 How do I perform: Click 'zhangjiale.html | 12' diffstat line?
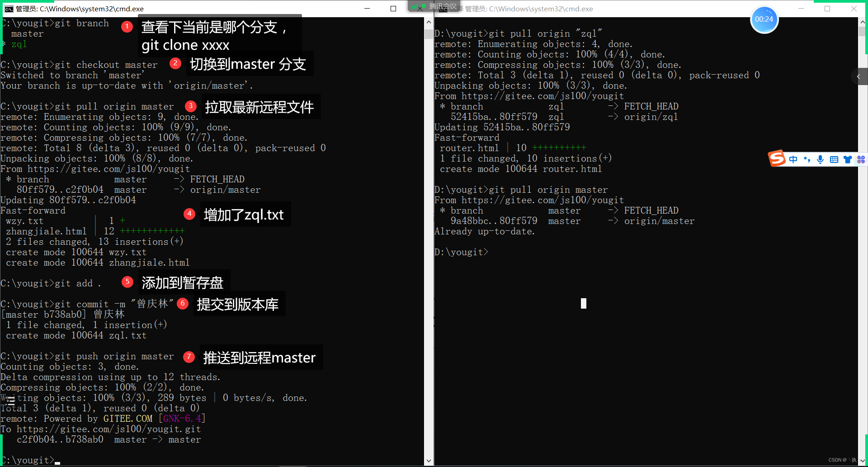point(95,231)
